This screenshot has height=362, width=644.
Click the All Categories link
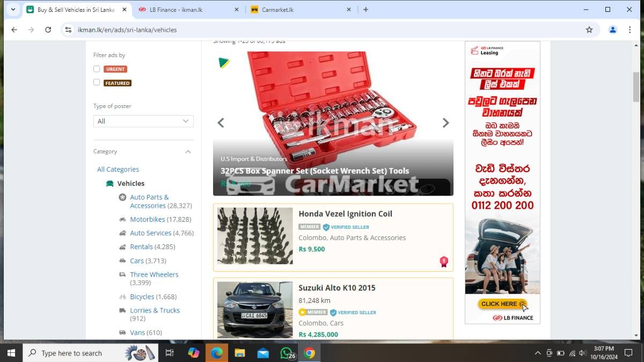tap(118, 170)
